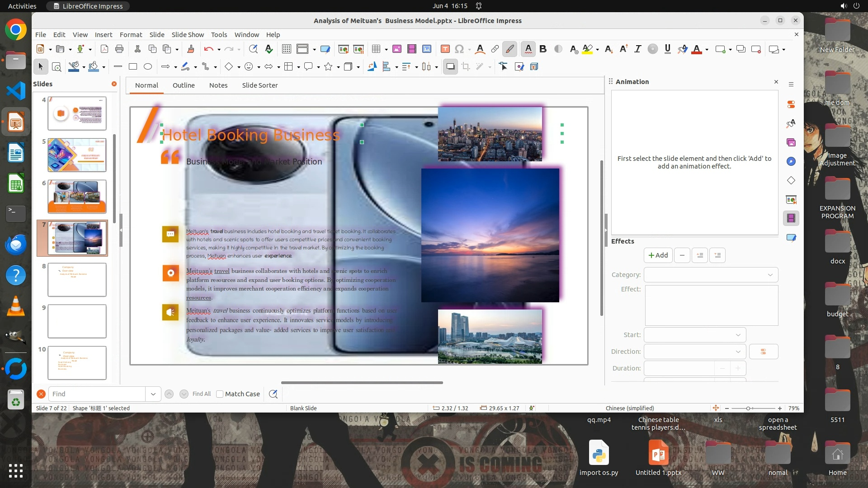
Task: Open the Slide Show menu
Action: click(x=187, y=35)
